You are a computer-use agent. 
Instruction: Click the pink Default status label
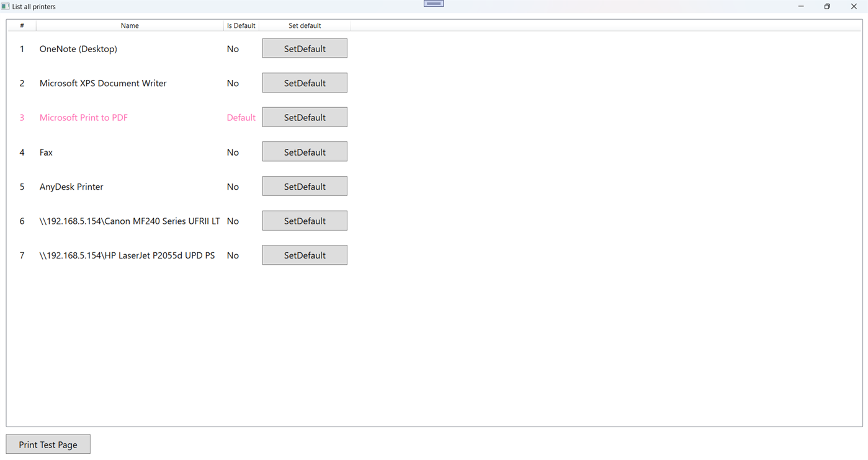[241, 117]
